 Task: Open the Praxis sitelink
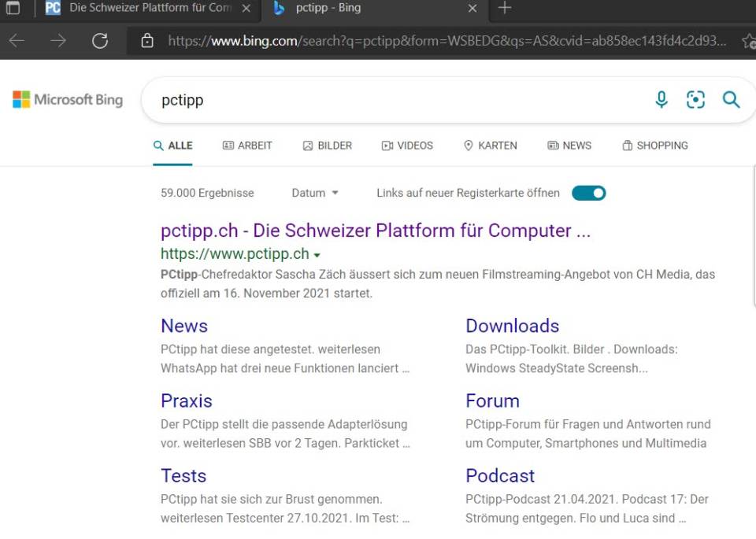coord(187,401)
